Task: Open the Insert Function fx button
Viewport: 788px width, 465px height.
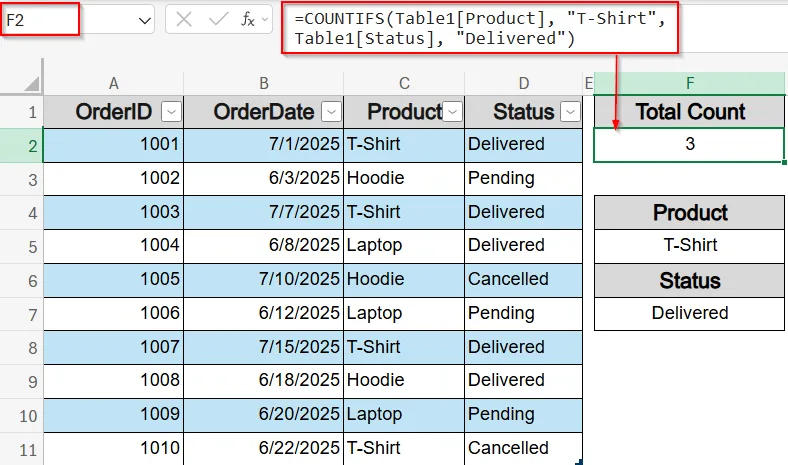Action: click(x=248, y=20)
